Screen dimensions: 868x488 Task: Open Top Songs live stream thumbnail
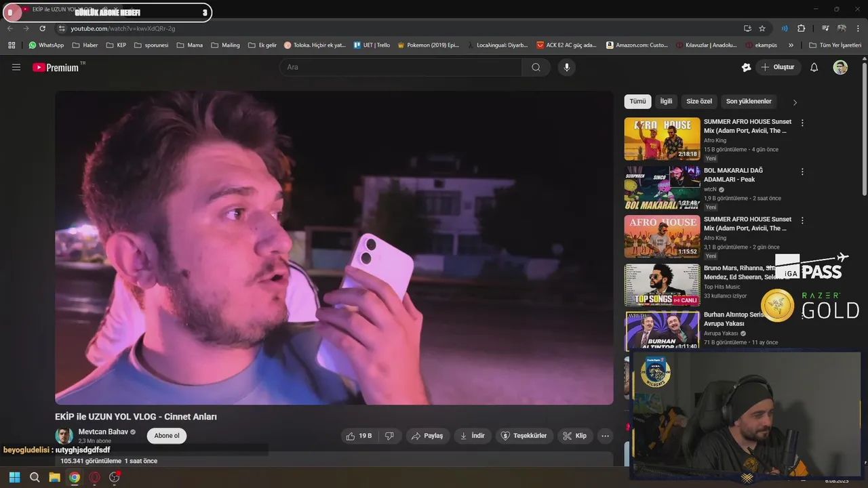click(x=662, y=285)
